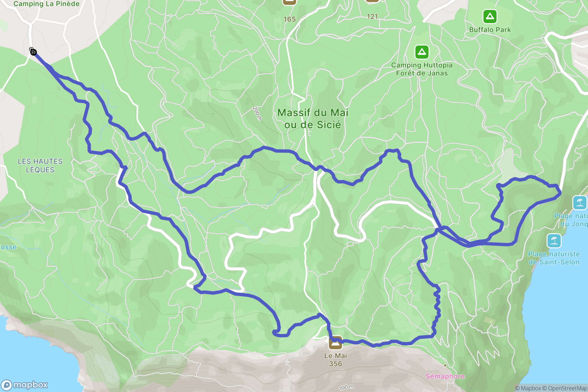
Task: Click the 121 elevation label
Action: [372, 17]
